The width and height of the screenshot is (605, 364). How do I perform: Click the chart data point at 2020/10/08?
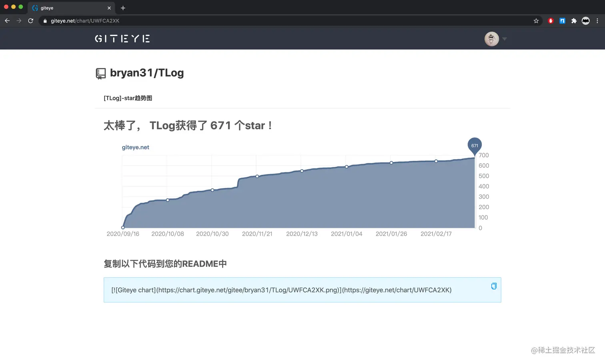tap(168, 200)
